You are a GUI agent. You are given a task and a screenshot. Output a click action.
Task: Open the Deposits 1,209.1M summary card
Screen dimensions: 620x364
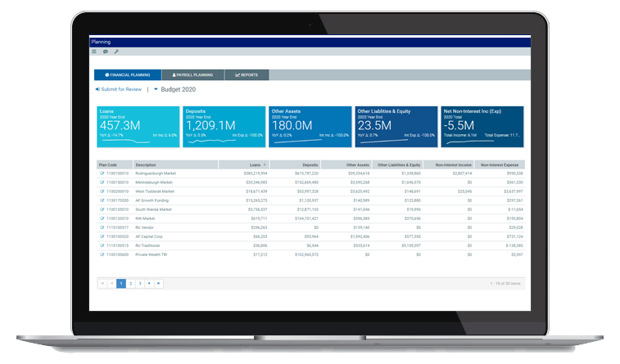coord(224,127)
